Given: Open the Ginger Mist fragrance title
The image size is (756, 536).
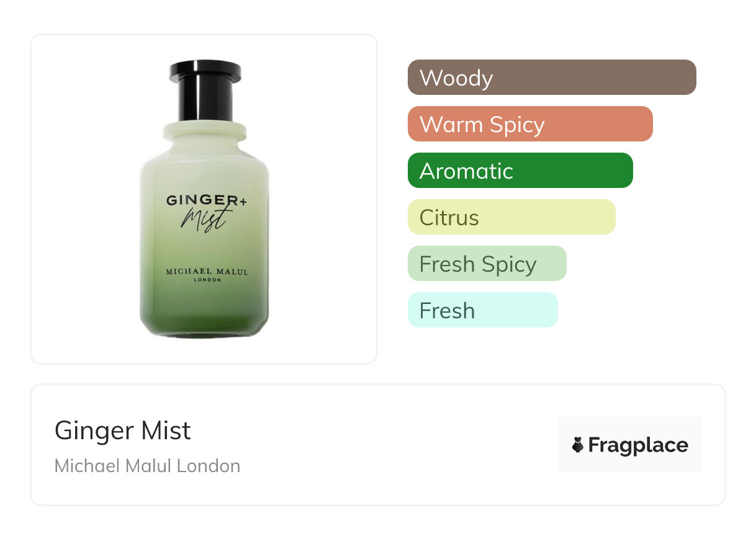Looking at the screenshot, I should pos(123,431).
